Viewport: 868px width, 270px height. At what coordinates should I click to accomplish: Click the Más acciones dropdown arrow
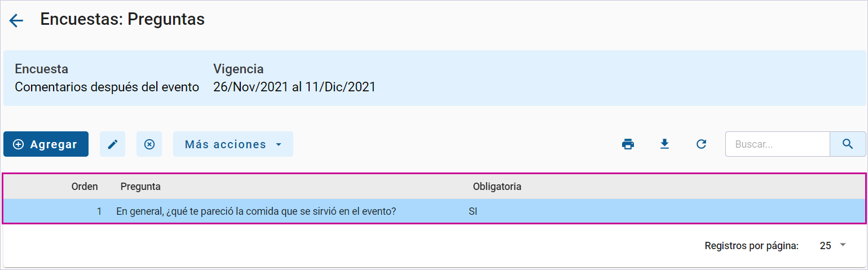click(278, 145)
